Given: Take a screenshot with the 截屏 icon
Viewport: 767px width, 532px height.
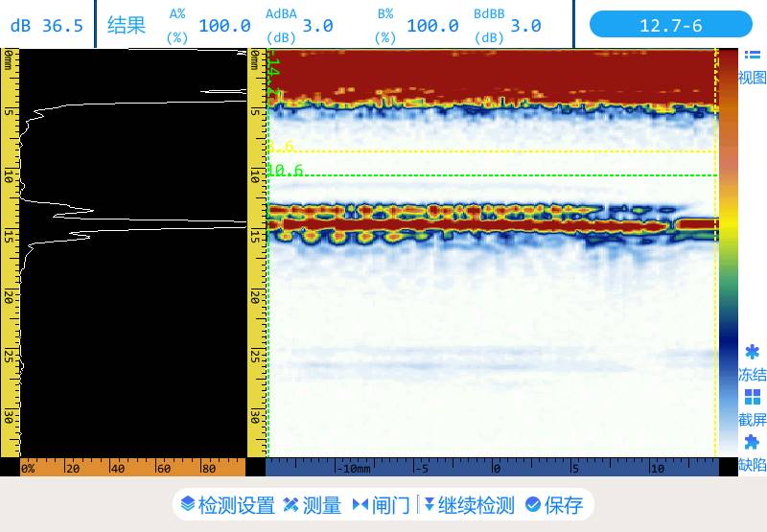Looking at the screenshot, I should (753, 397).
